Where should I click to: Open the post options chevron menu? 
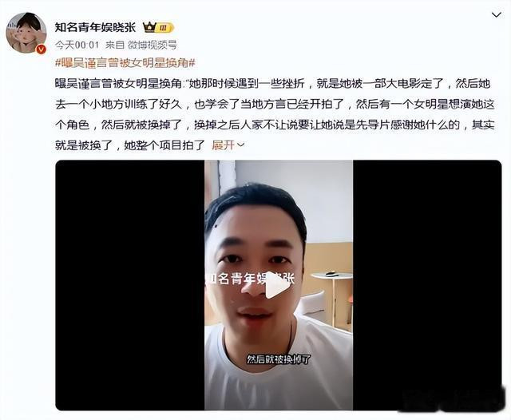(496, 15)
